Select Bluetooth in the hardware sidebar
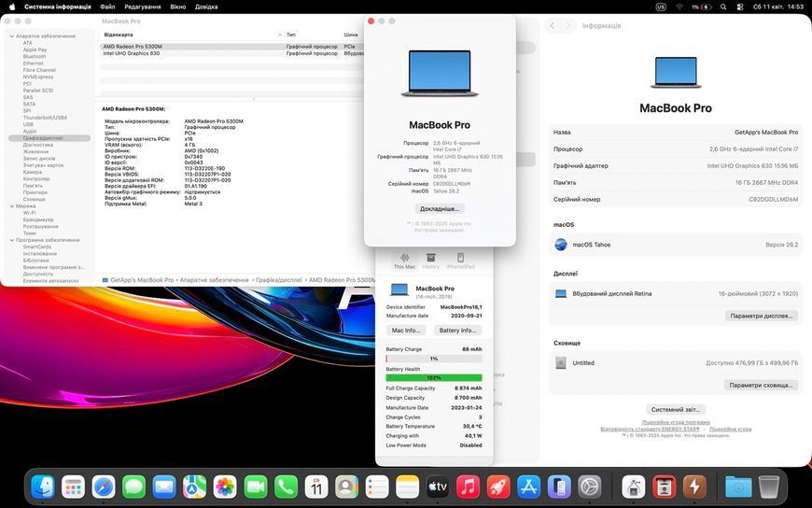 click(x=35, y=57)
